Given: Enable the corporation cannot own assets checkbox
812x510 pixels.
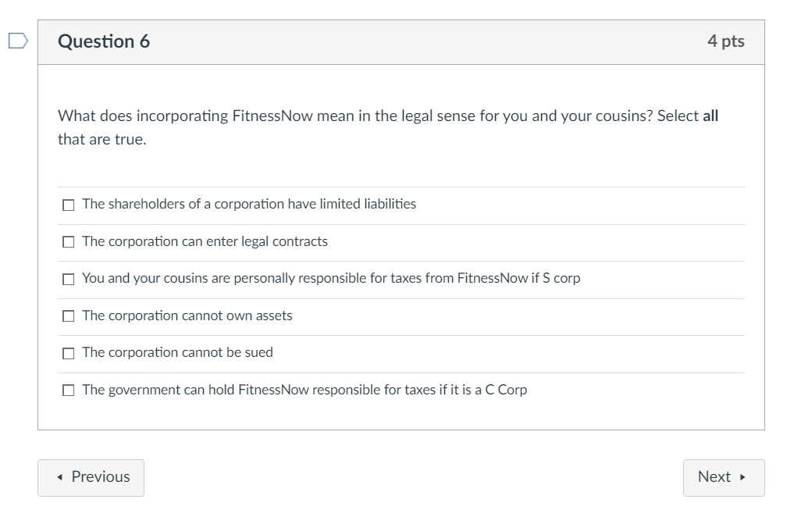Looking at the screenshot, I should (69, 316).
